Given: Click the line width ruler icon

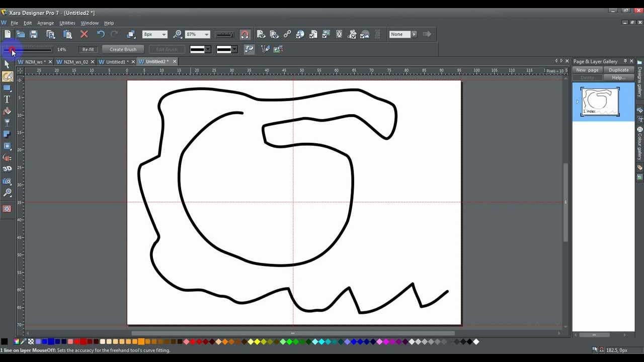Looking at the screenshot, I should pos(224,34).
